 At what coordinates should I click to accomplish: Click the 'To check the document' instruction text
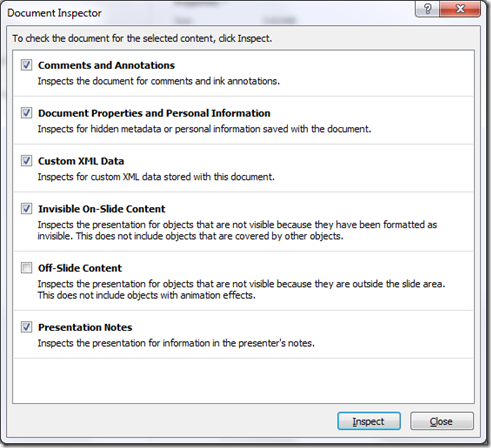(x=142, y=38)
